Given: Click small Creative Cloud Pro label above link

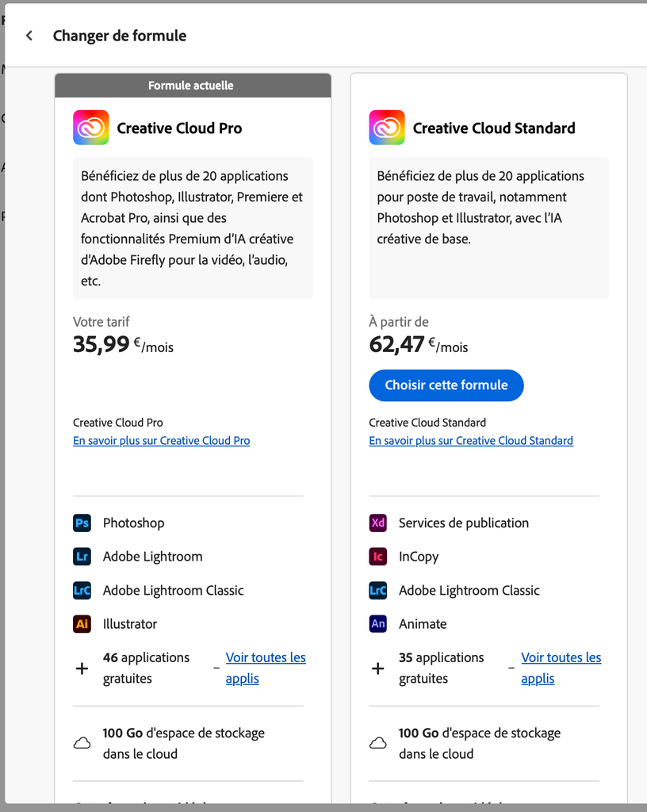Looking at the screenshot, I should pyautogui.click(x=118, y=423).
